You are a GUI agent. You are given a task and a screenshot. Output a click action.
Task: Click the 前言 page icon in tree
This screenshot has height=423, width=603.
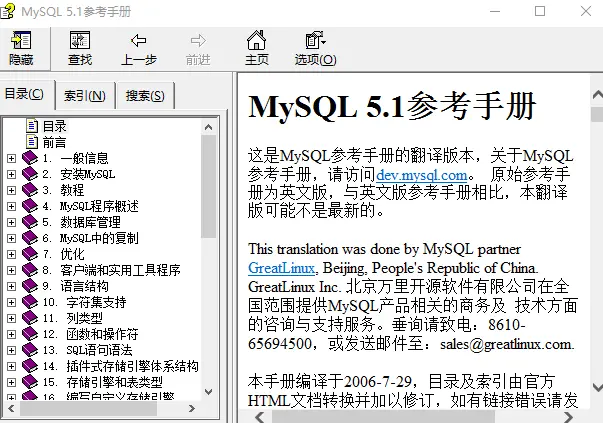pyautogui.click(x=32, y=142)
